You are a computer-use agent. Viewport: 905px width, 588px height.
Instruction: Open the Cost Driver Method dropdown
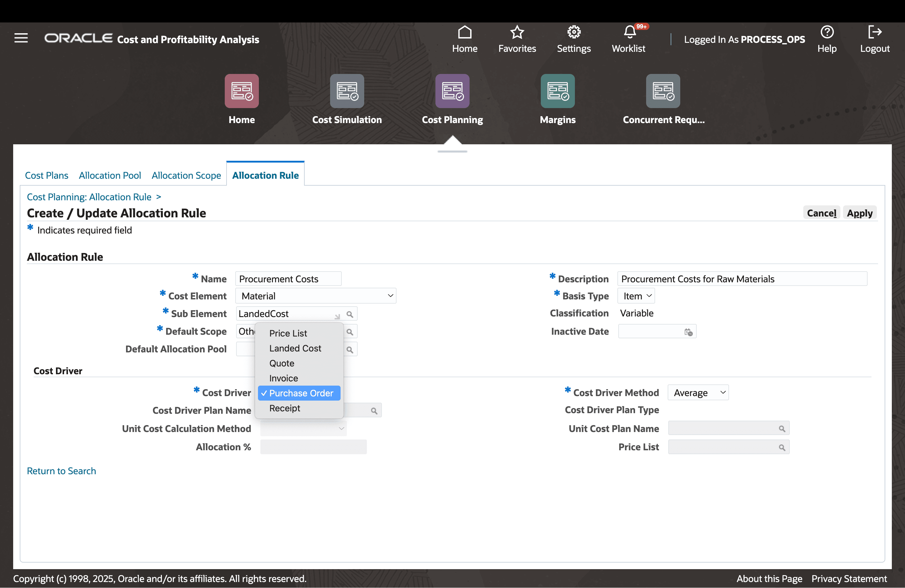point(698,392)
